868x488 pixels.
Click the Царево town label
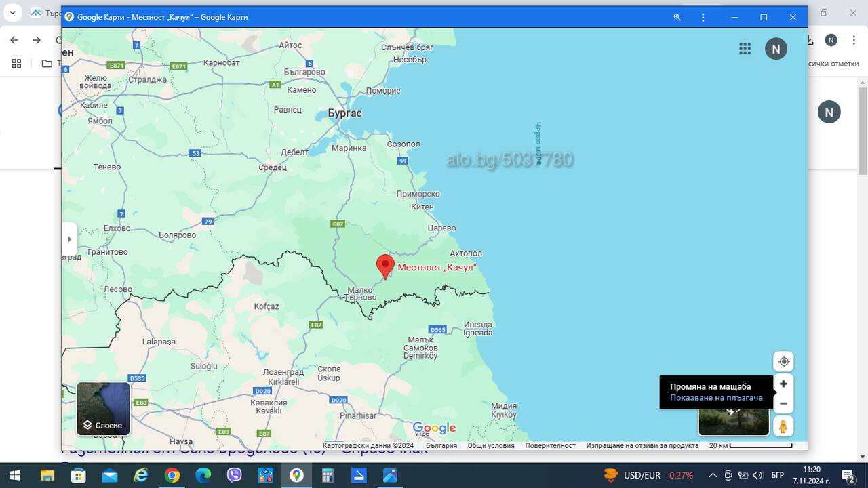click(x=441, y=228)
